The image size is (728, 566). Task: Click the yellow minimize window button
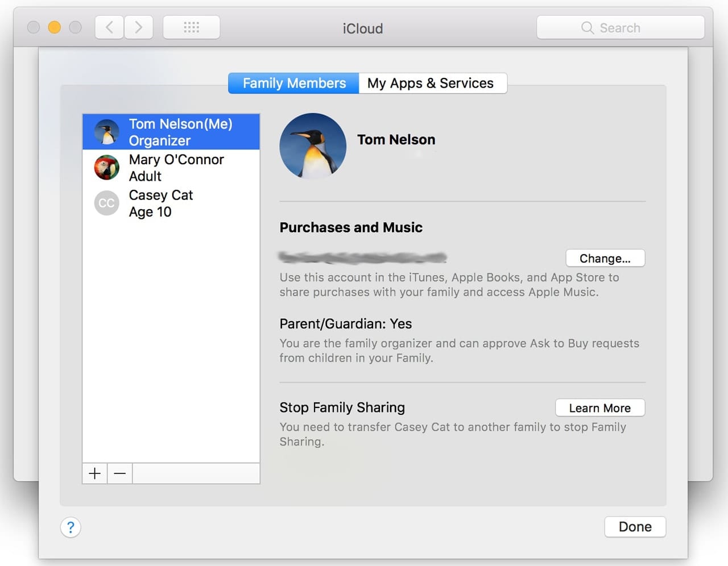click(x=55, y=27)
